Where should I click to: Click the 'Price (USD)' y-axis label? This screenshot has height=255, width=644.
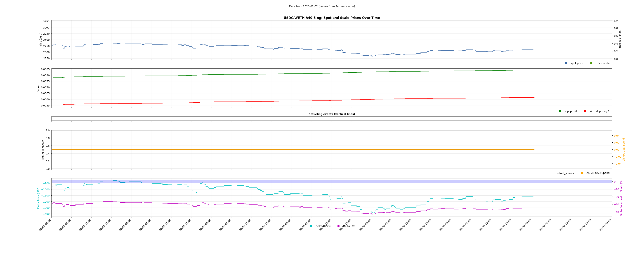41,40
